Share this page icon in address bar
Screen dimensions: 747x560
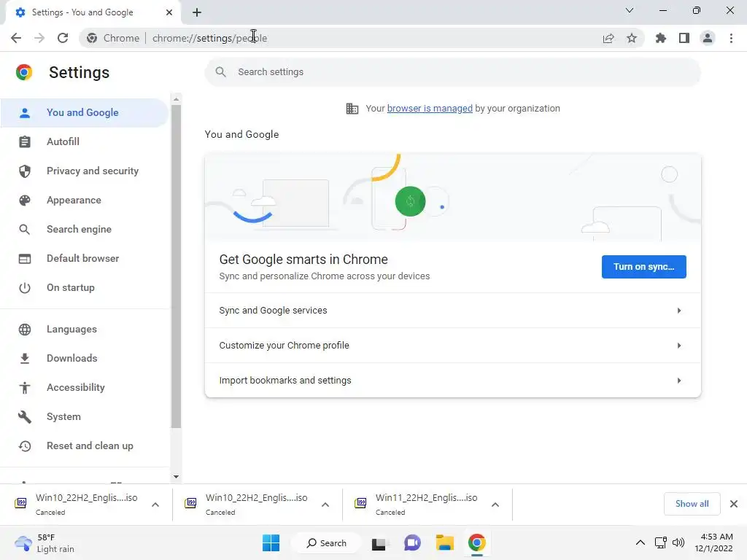point(608,38)
